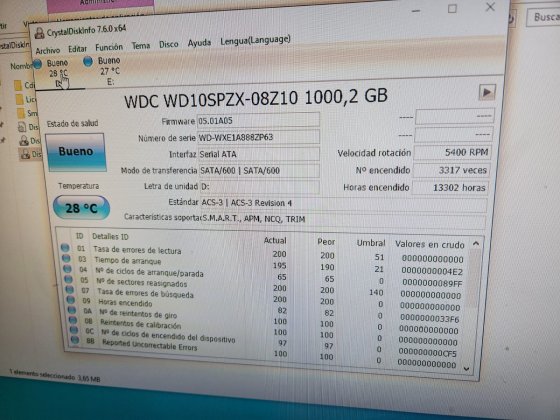This screenshot has height=420, width=560.
Task: Click the Actual column header
Action: click(275, 240)
